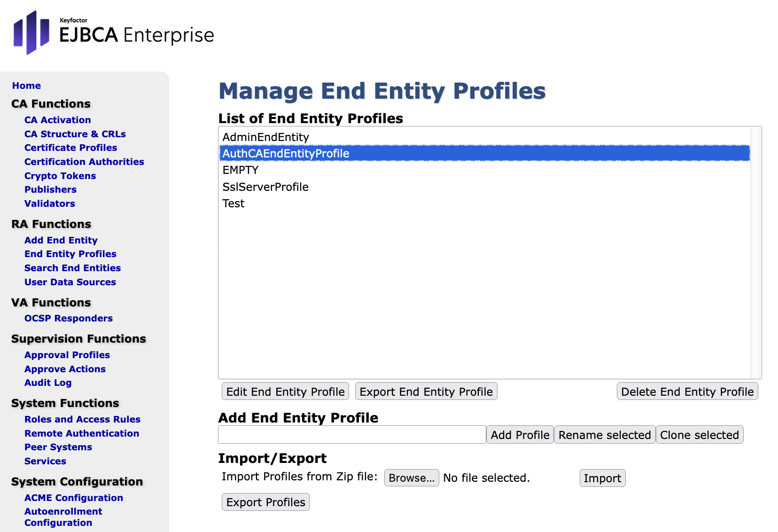This screenshot has width=778, height=532.
Task: Click Edit End Entity Profile button
Action: [x=285, y=391]
